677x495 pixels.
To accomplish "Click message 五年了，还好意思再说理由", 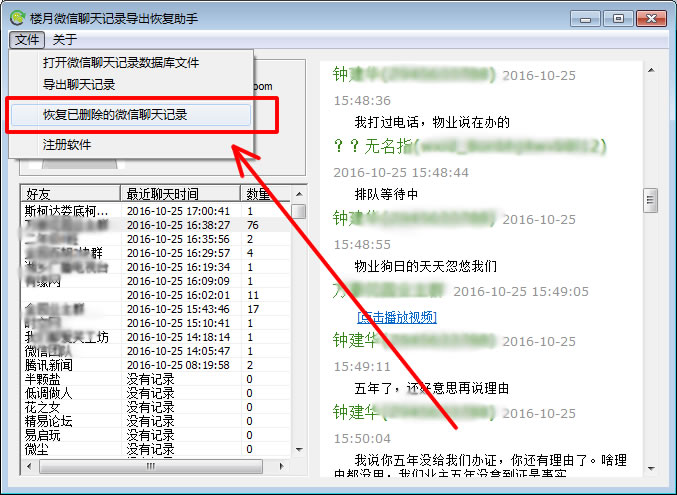I will (431, 388).
